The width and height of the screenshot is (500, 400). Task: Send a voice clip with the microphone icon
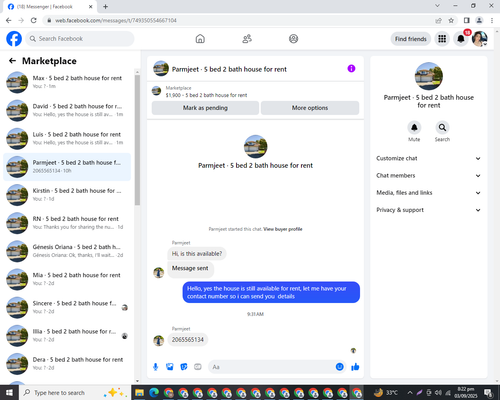(x=155, y=367)
